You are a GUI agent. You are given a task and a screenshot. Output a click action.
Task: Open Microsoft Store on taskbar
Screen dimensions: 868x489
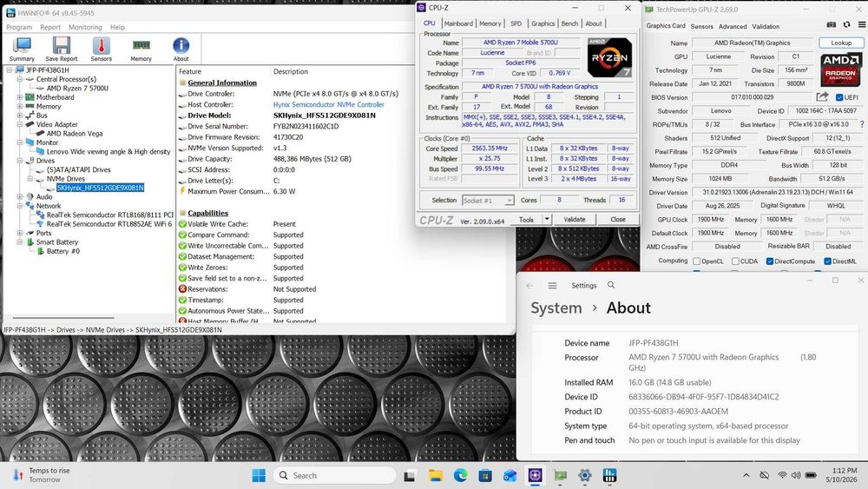tap(485, 475)
